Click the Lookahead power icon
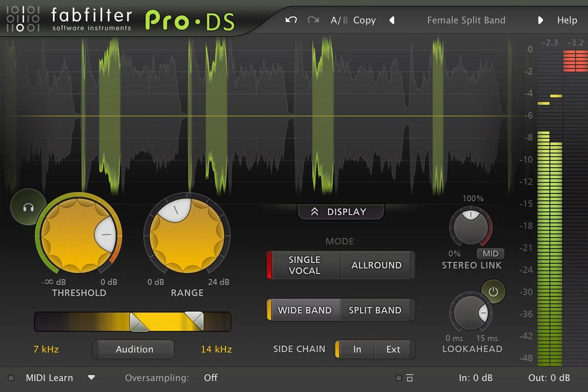The image size is (588, 392). pyautogui.click(x=494, y=291)
